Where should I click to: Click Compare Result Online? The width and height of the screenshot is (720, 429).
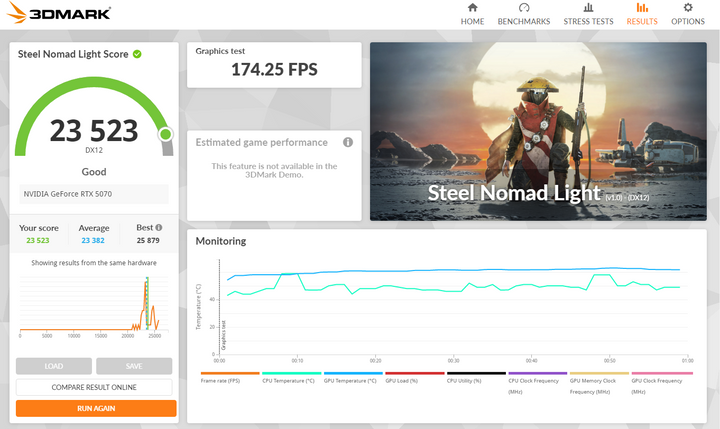tap(94, 387)
